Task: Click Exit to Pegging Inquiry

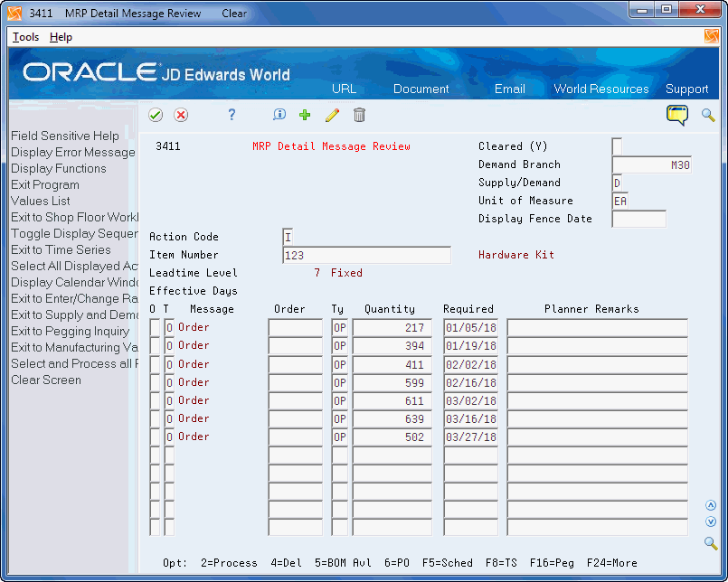Action: click(x=71, y=331)
